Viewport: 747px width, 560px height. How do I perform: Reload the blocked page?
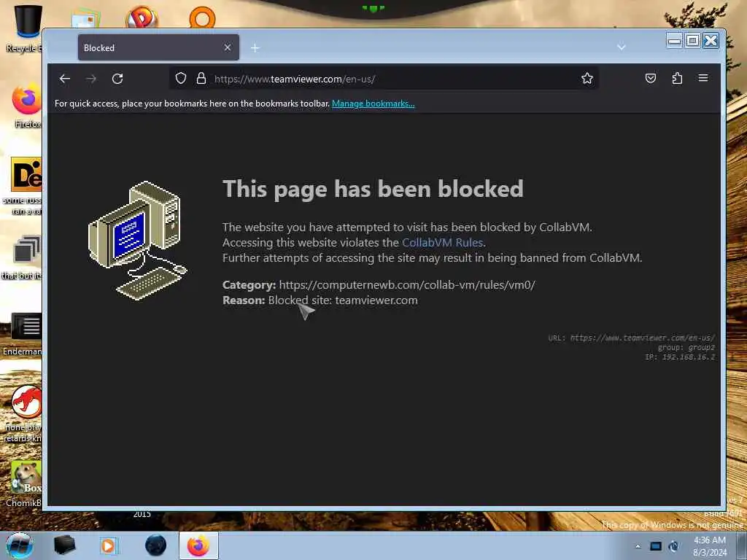[117, 79]
